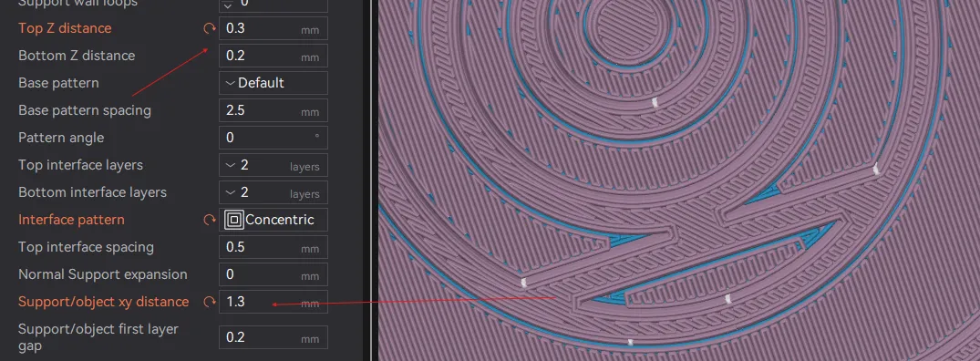980x361 pixels.
Task: Expand Bottom interface layers dropdown
Action: 273,192
